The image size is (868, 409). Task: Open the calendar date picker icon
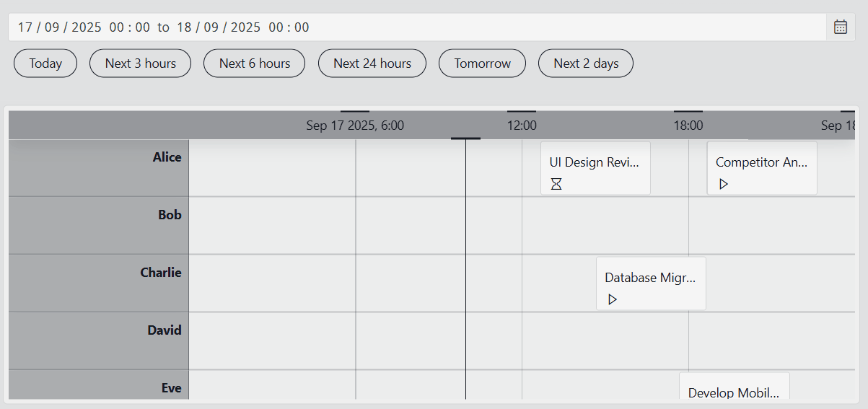click(x=841, y=27)
